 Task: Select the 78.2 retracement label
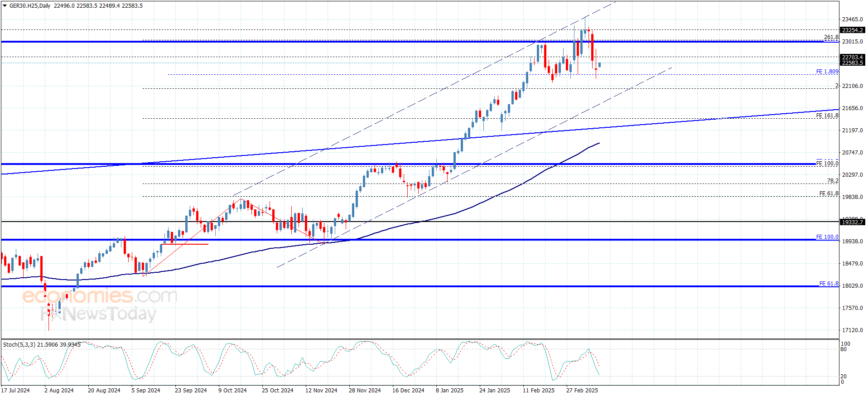[x=833, y=181]
